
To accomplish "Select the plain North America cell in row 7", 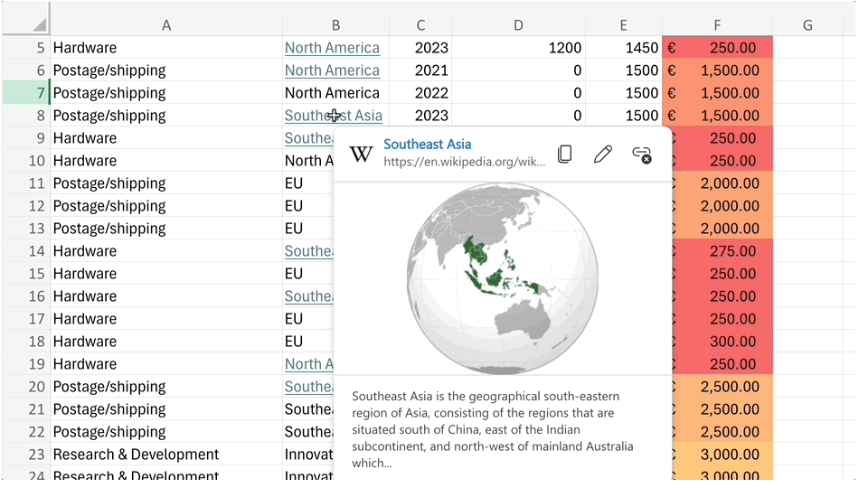I will coord(332,93).
